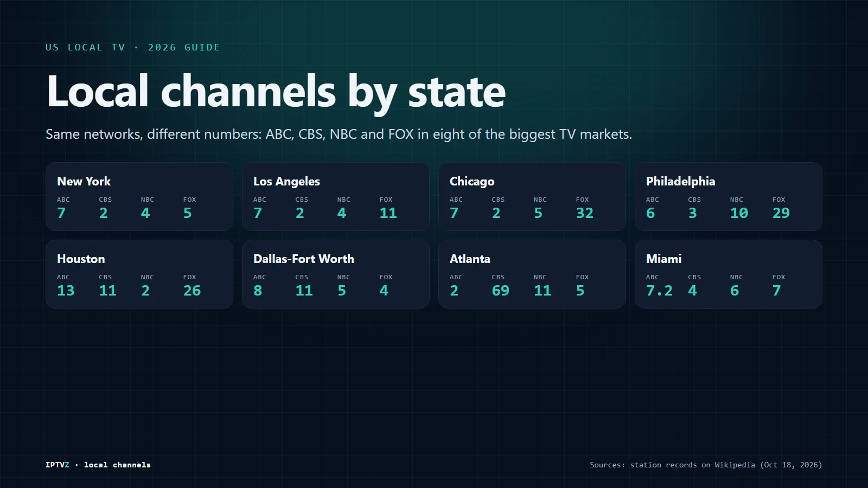The width and height of the screenshot is (868, 488).
Task: Click Miami's FOX channel value 7
Action: (x=777, y=291)
